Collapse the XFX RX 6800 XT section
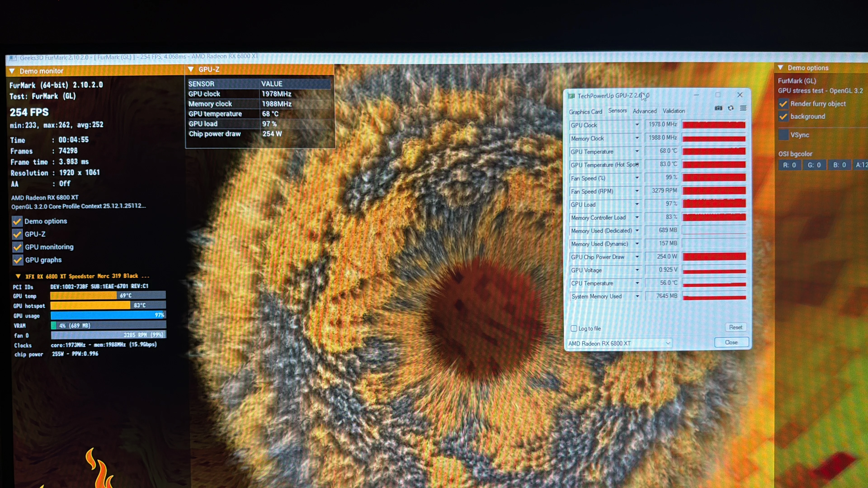The image size is (868, 488). click(x=18, y=276)
